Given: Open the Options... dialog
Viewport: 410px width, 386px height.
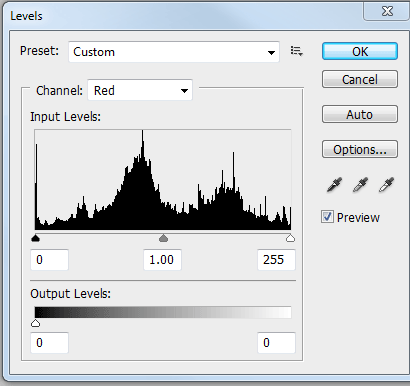Looking at the screenshot, I should [360, 149].
